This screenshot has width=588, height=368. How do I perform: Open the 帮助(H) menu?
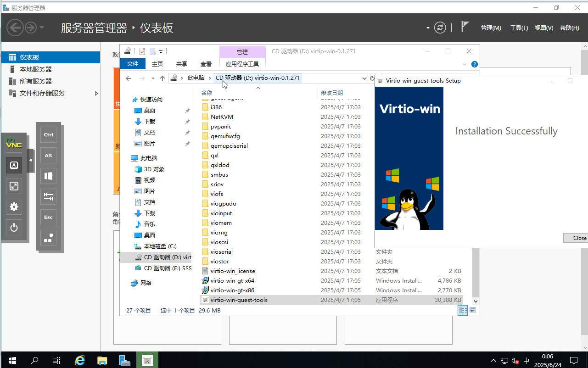570,28
